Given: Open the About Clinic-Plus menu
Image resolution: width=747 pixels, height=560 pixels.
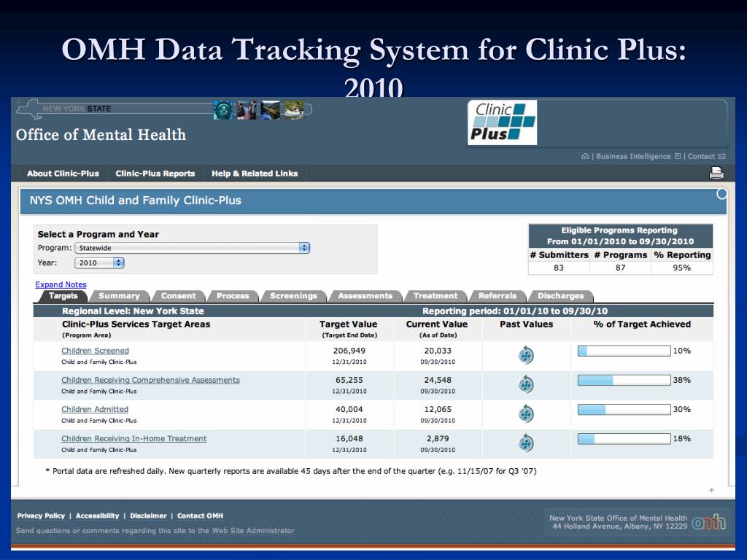Looking at the screenshot, I should coord(63,174).
